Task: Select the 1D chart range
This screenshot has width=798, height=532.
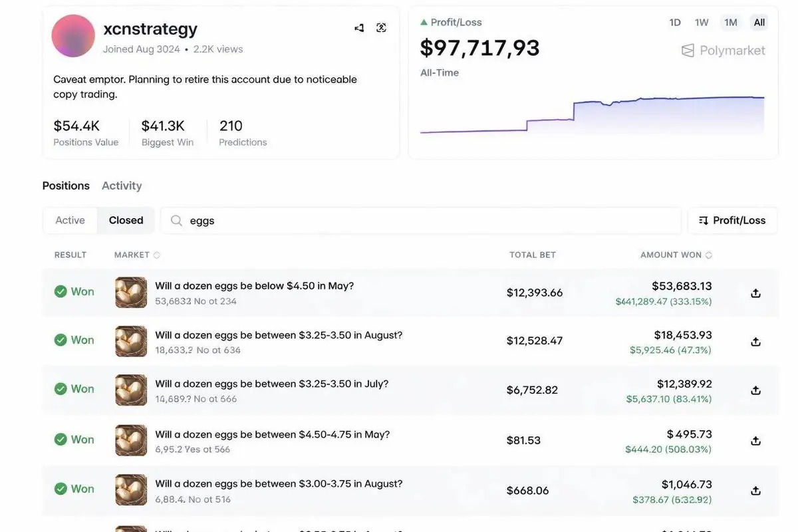Action: pos(675,23)
